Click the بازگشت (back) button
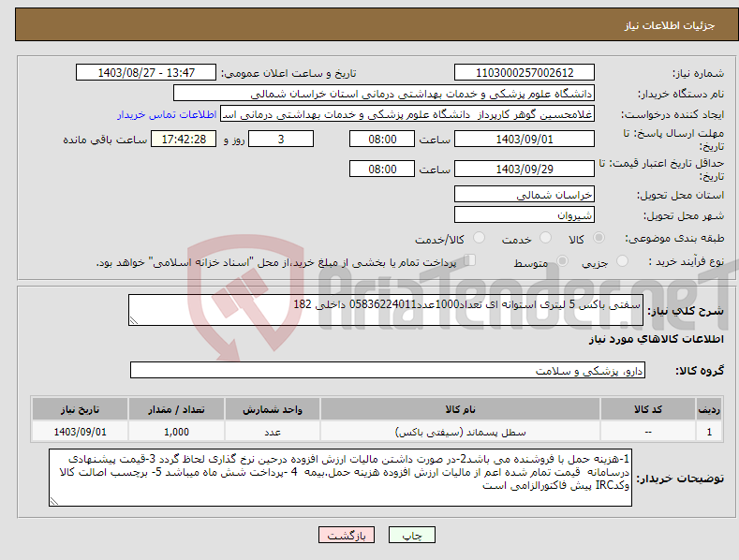 (347, 535)
